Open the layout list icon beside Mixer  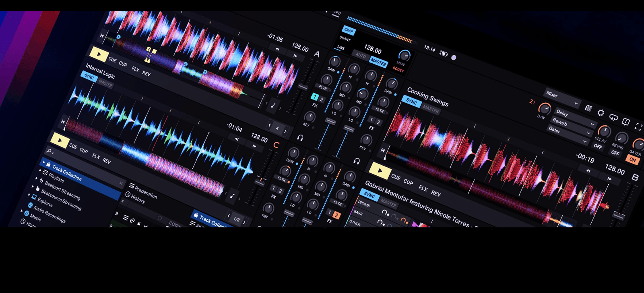point(588,108)
